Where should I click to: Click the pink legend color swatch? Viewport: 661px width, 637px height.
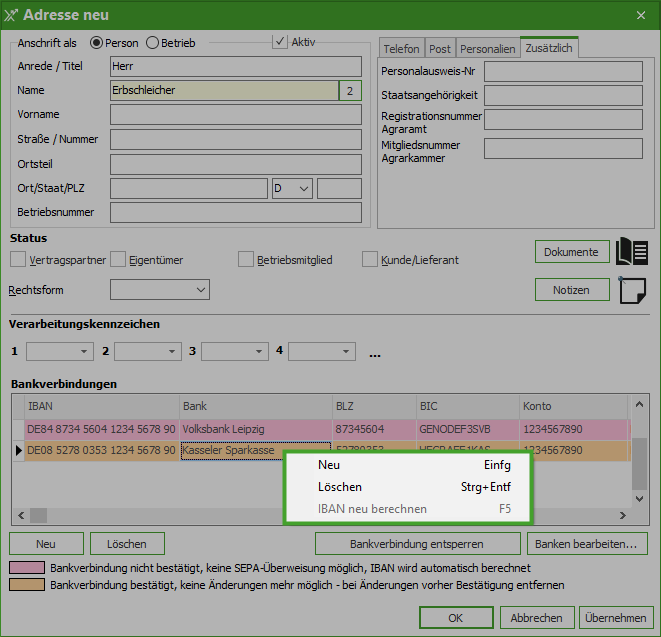27,568
